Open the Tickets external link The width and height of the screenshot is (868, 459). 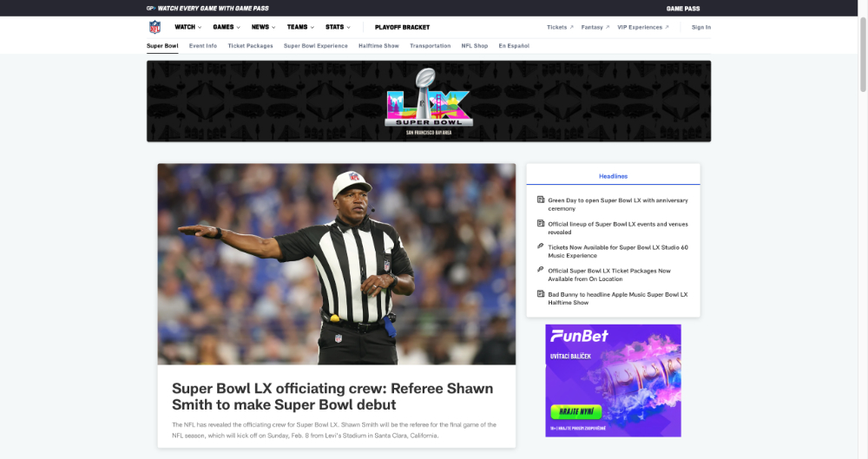tap(560, 27)
